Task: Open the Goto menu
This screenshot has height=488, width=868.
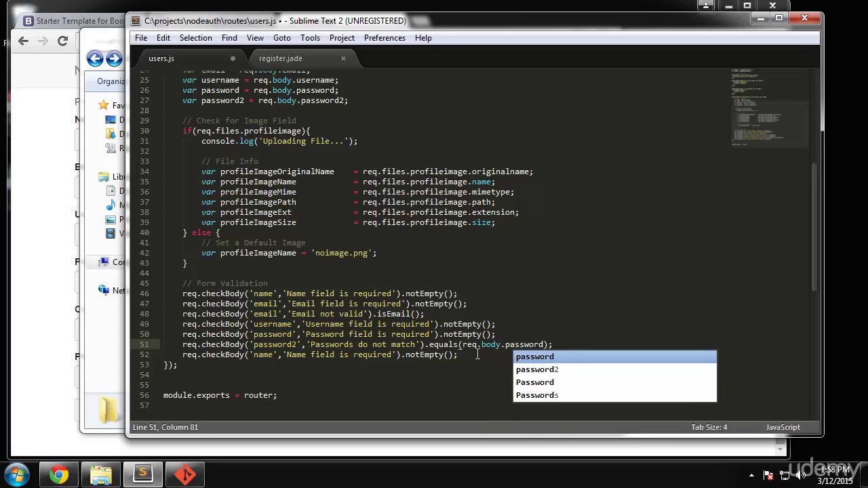Action: (282, 38)
